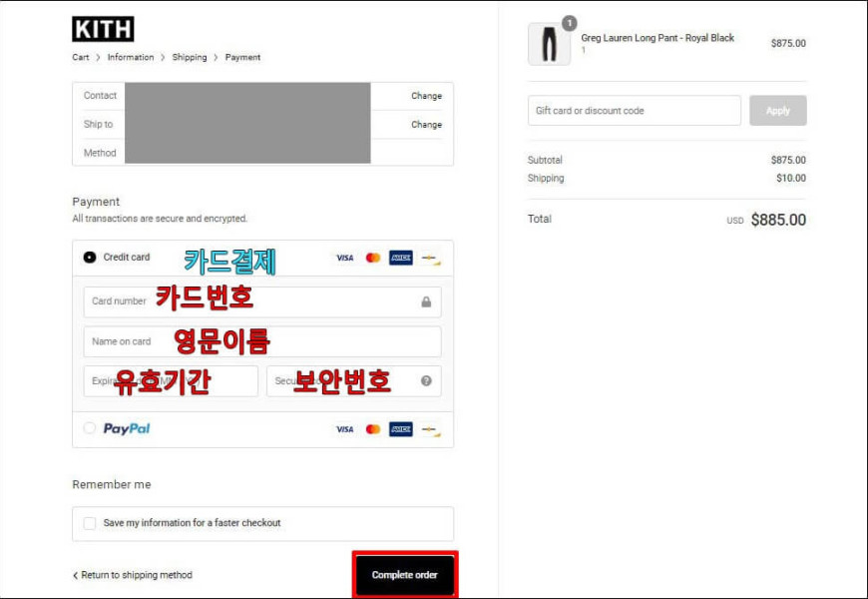Viewport: 868px width, 599px height.
Task: Click product name Greg Lauren Long Pant - Royal Black
Action: [x=657, y=38]
